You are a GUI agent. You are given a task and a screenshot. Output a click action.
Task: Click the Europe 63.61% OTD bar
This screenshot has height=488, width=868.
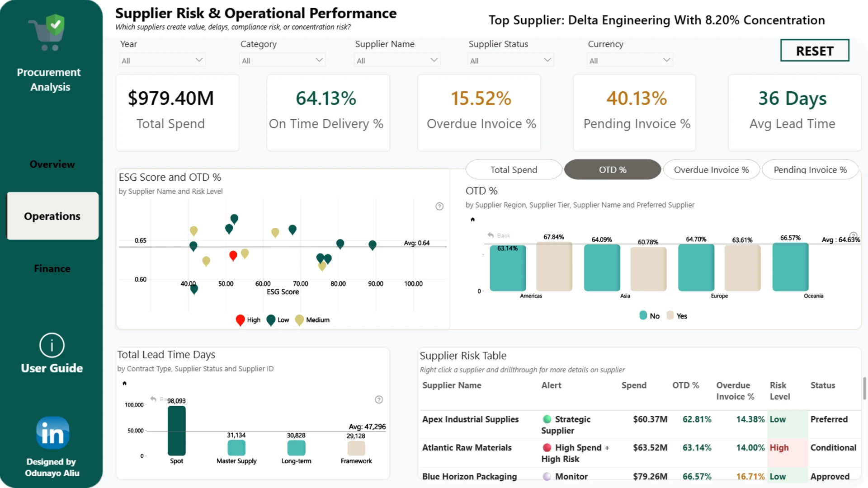(742, 268)
